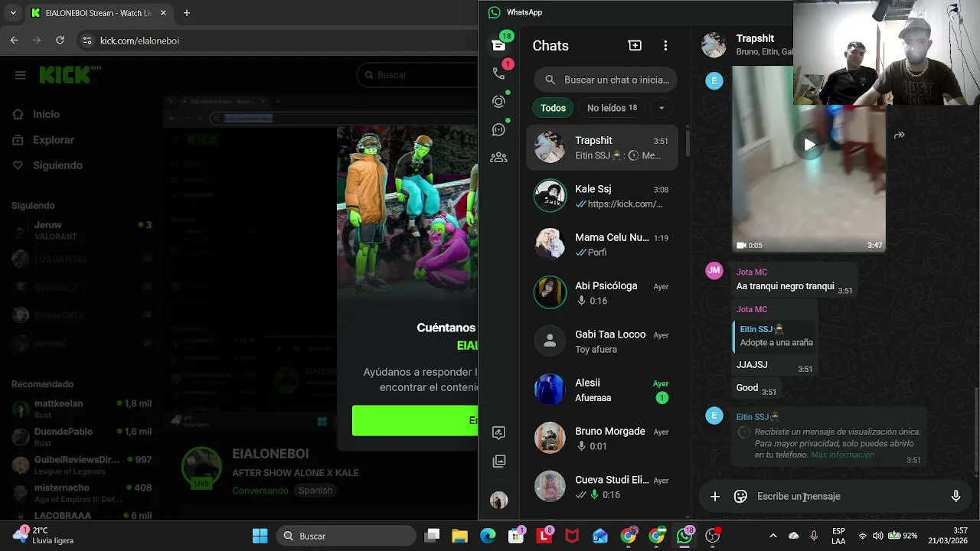Open Microsoft Edge from the taskbar
Image resolution: width=980 pixels, height=551 pixels.
pyautogui.click(x=488, y=536)
